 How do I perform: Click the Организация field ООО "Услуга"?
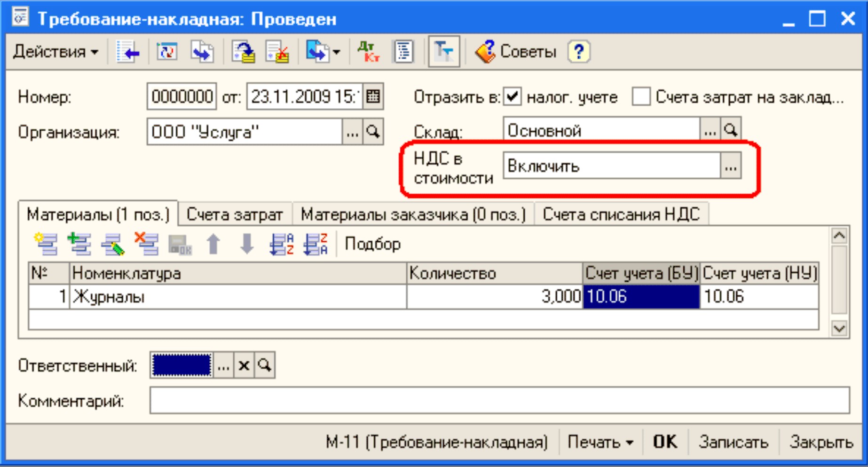(245, 132)
